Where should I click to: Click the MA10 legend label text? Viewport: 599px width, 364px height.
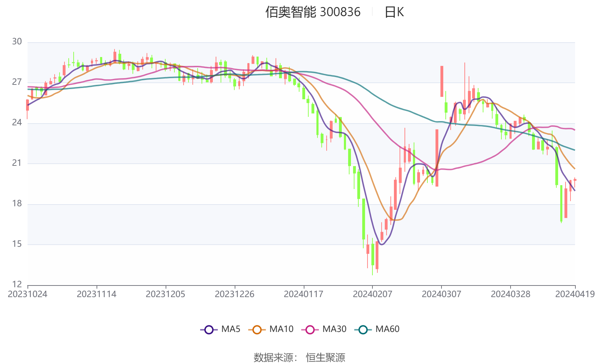[281, 329]
